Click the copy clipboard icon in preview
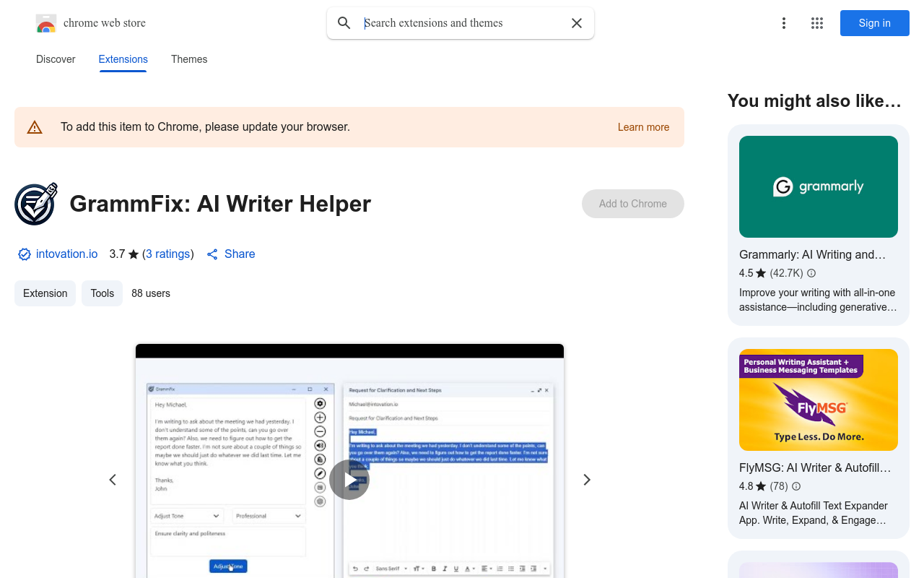Screen dimensions: 924x578 click(321, 460)
